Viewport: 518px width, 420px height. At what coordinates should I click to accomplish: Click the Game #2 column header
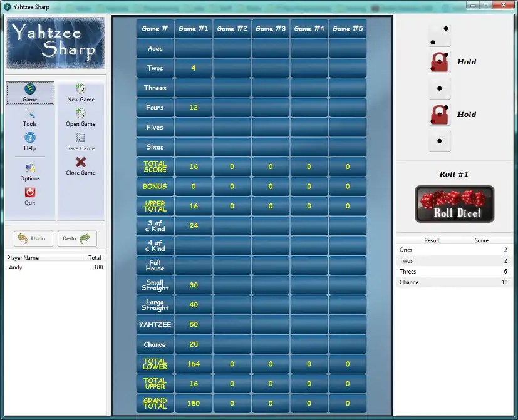click(x=232, y=29)
